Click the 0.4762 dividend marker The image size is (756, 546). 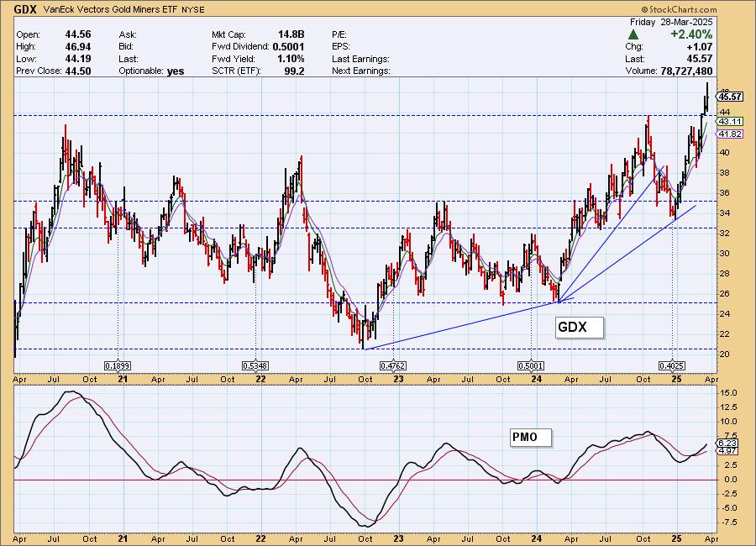point(393,366)
